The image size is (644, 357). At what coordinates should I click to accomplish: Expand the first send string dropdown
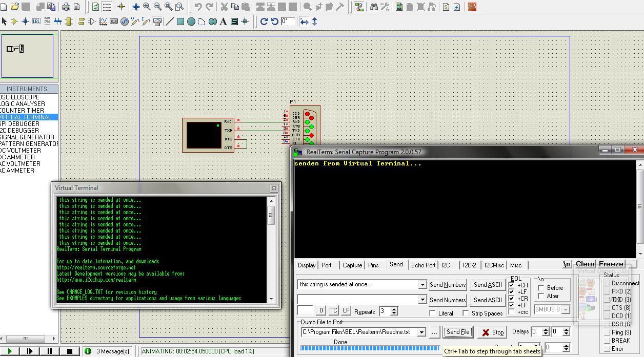pyautogui.click(x=422, y=285)
